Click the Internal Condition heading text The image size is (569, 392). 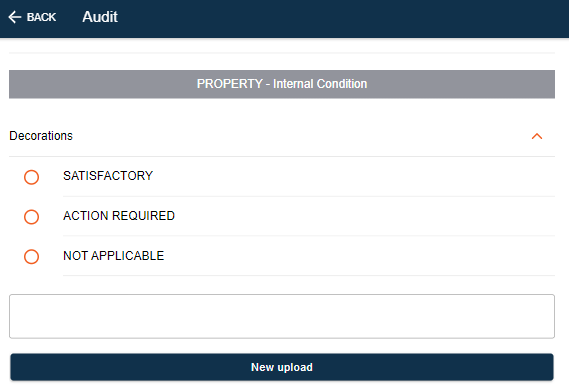(x=320, y=84)
